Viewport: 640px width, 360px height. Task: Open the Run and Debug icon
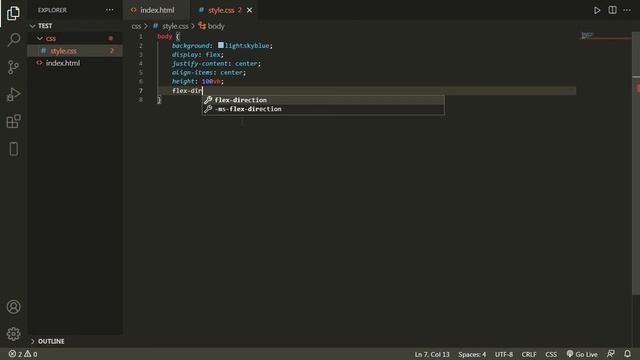(13, 94)
